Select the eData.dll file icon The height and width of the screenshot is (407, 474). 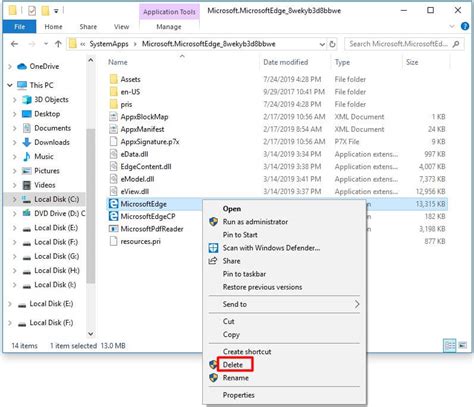114,154
